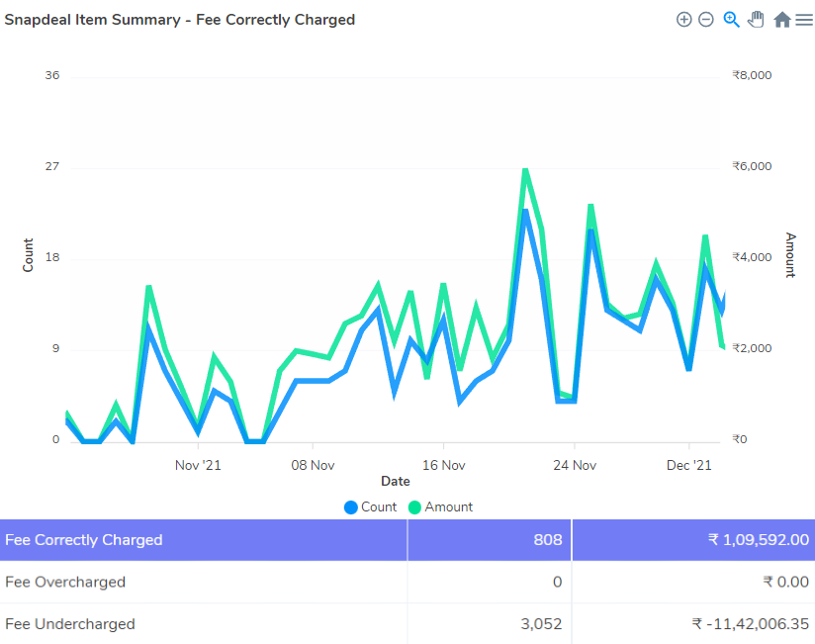Select the Fee Undercharged row label
The height and width of the screenshot is (644, 815).
[70, 624]
